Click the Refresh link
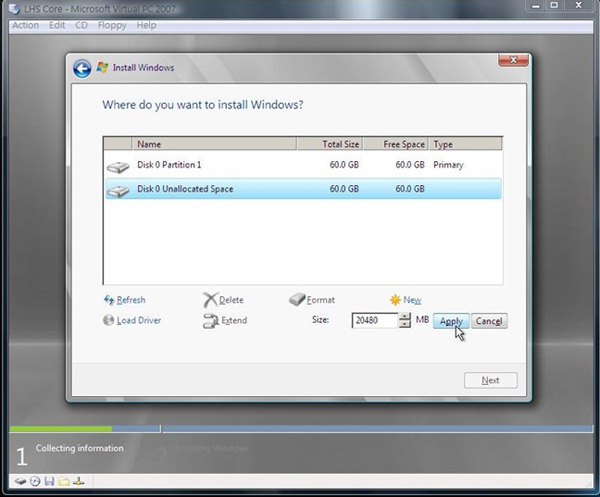Screen dimensions: 600x497 [130, 300]
